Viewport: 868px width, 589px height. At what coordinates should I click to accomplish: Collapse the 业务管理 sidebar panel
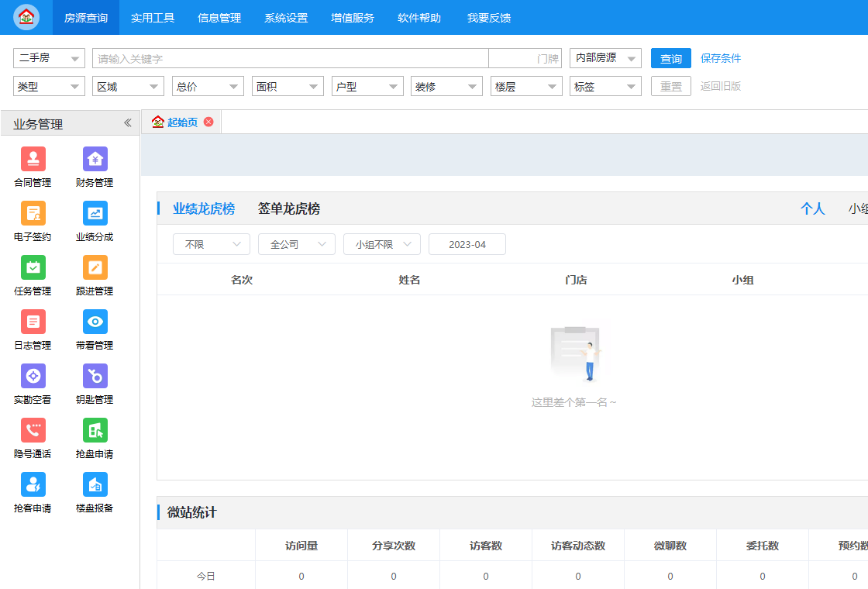(127, 123)
